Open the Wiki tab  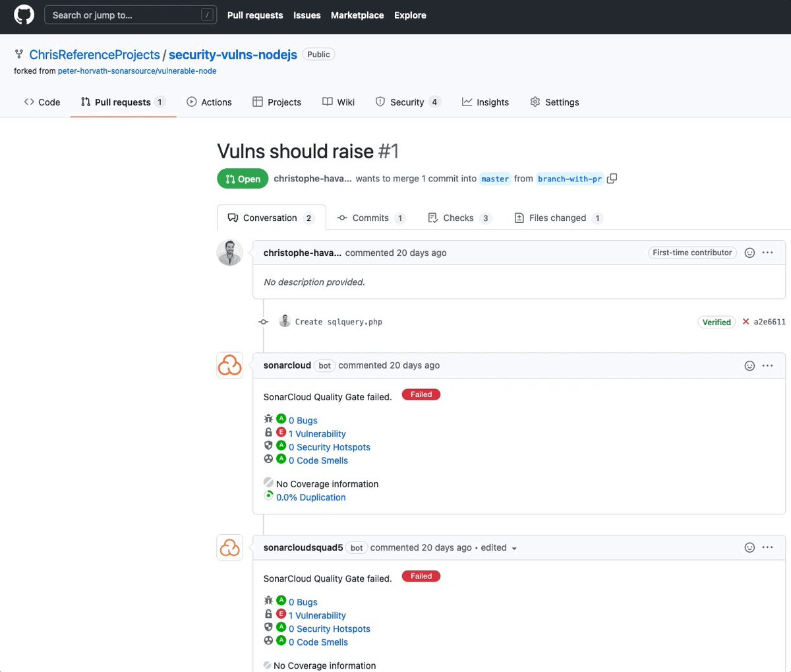338,102
